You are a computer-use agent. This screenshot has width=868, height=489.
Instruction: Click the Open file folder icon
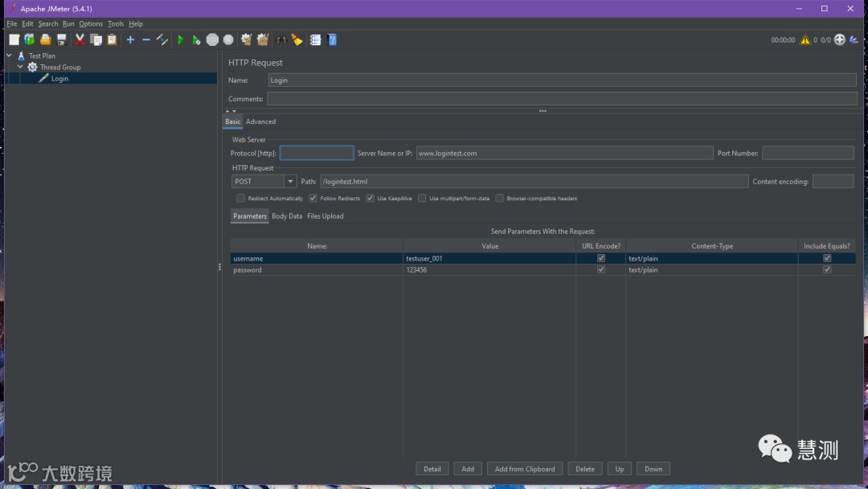(45, 39)
